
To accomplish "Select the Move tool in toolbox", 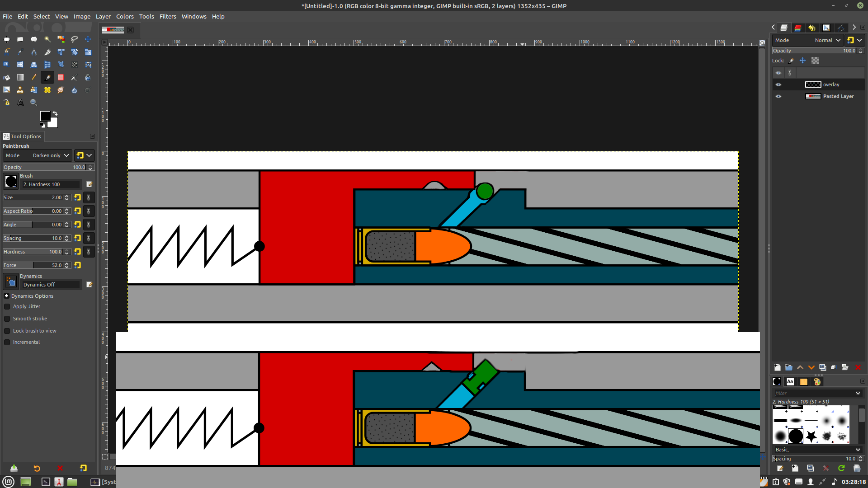I will 88,39.
